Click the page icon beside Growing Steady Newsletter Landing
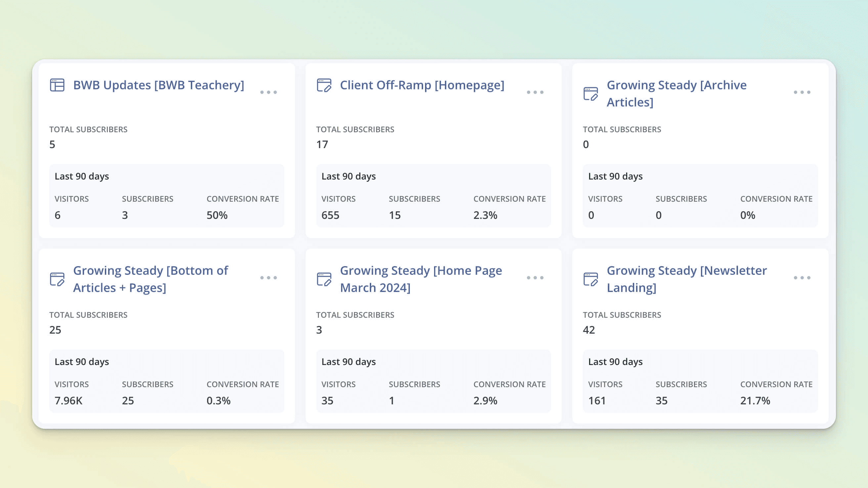Image resolution: width=868 pixels, height=488 pixels. point(590,279)
